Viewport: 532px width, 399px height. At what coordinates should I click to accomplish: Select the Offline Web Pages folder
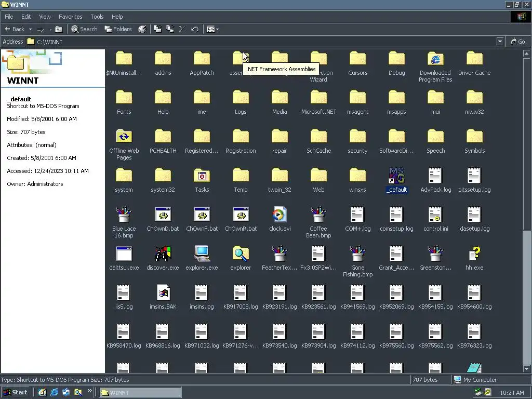[x=124, y=145]
